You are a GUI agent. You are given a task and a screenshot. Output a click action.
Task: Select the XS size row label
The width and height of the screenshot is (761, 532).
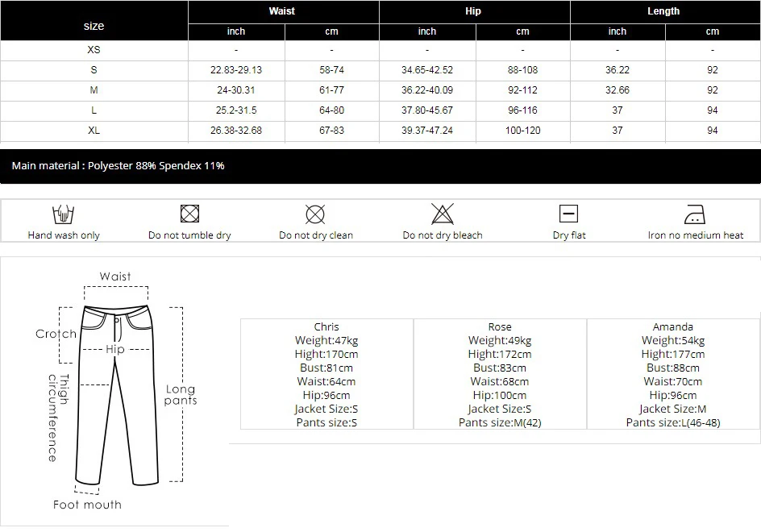[x=94, y=50]
